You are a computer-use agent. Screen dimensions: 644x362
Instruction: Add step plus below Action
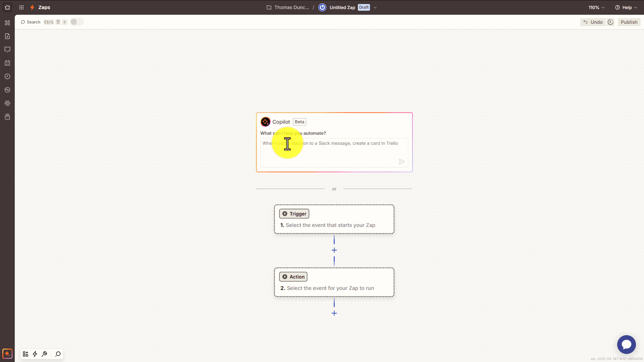coord(334,313)
